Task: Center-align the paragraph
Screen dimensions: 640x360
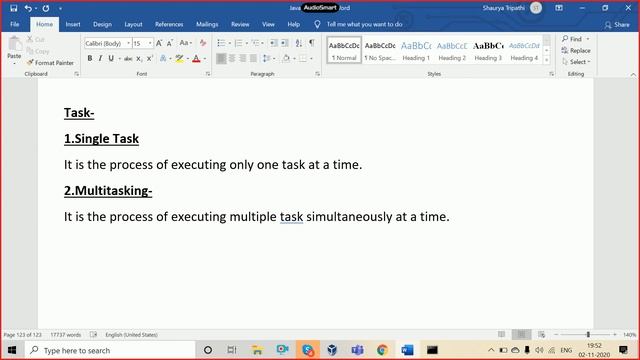Action: click(x=232, y=58)
